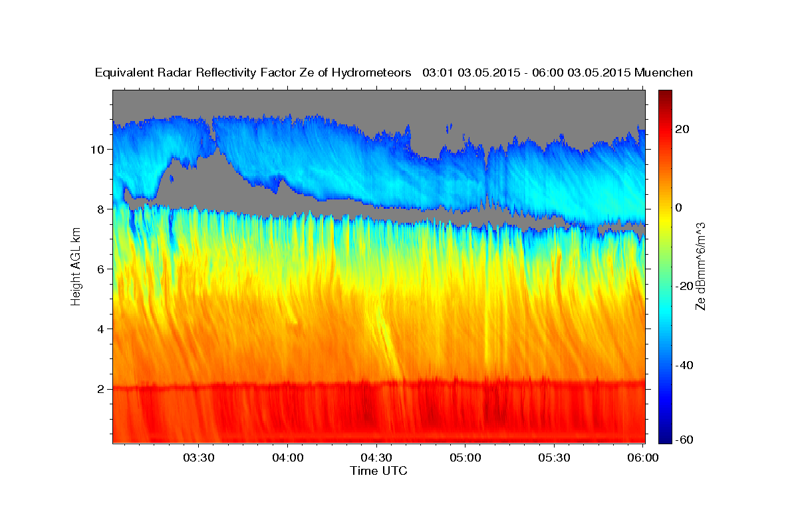
Task: Click the location label 'Muenchen'
Action: coord(664,73)
